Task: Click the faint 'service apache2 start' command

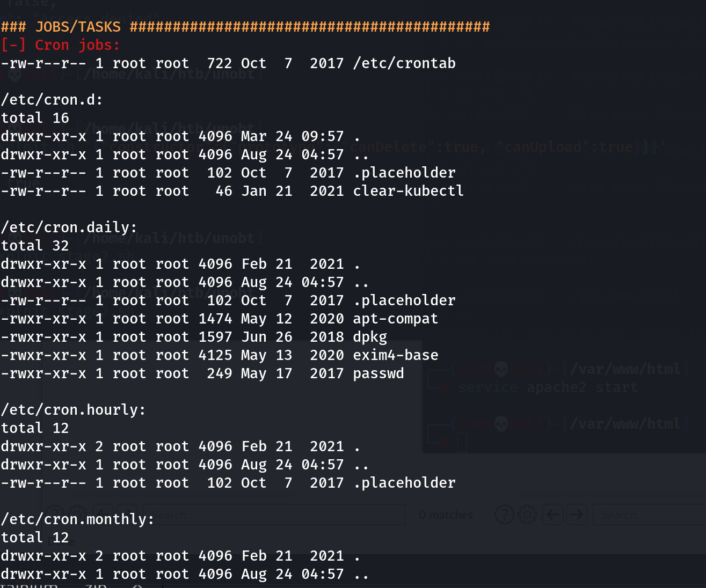Action: click(x=548, y=387)
